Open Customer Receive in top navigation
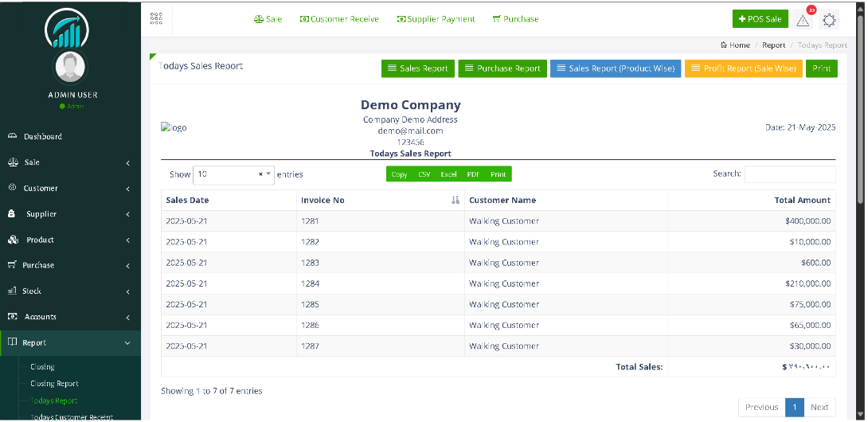Viewport: 868px width, 422px height. pos(339,19)
